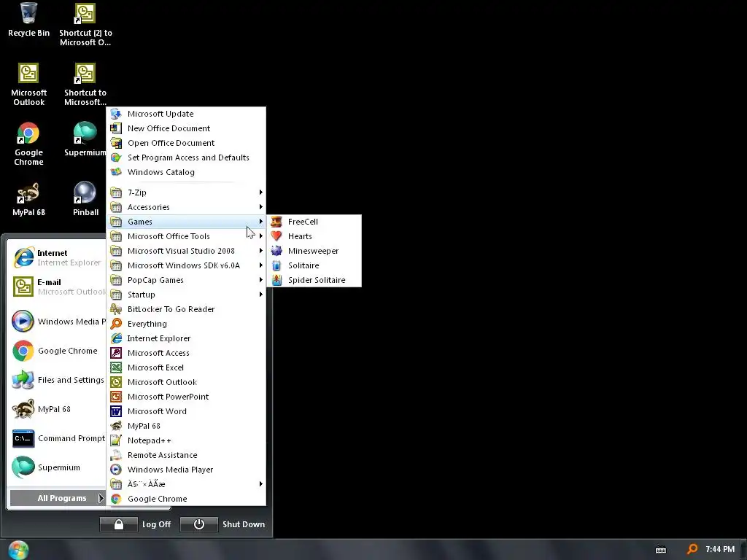This screenshot has height=560, width=747.
Task: Open Command Prompt from Start menu
Action: point(57,438)
